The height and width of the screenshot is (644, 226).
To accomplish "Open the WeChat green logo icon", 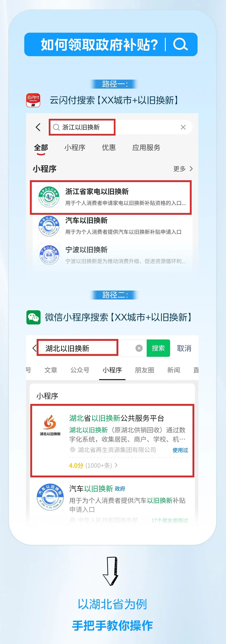I will tap(33, 317).
